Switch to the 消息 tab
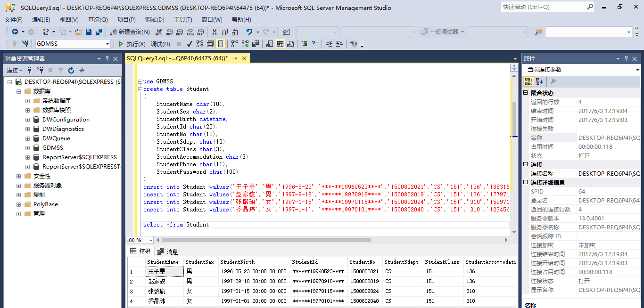The image size is (644, 308). 168,252
